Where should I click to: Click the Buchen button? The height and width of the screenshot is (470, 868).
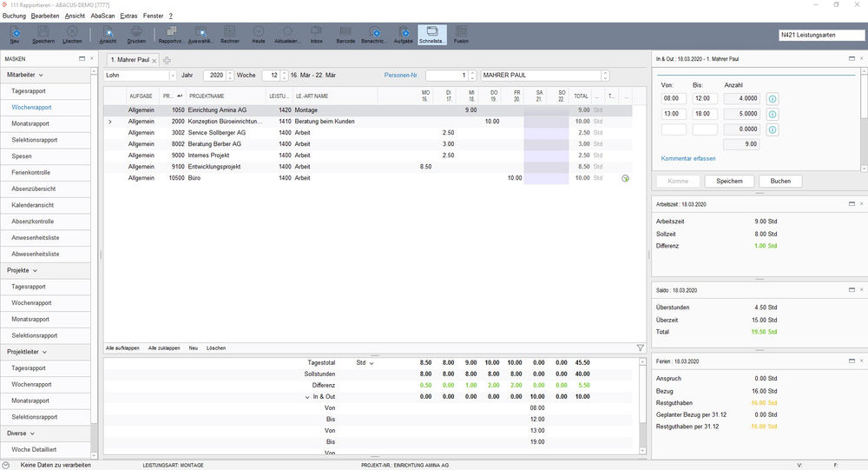780,182
